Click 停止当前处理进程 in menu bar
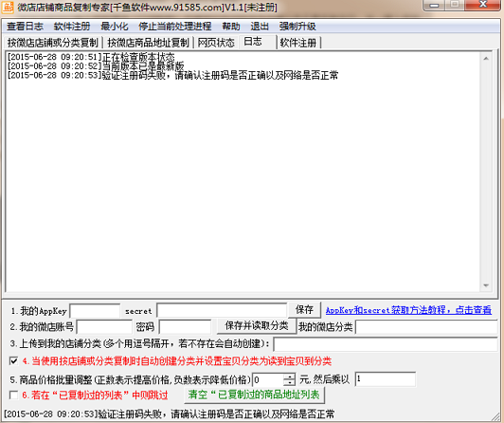The image size is (504, 423). [x=175, y=27]
